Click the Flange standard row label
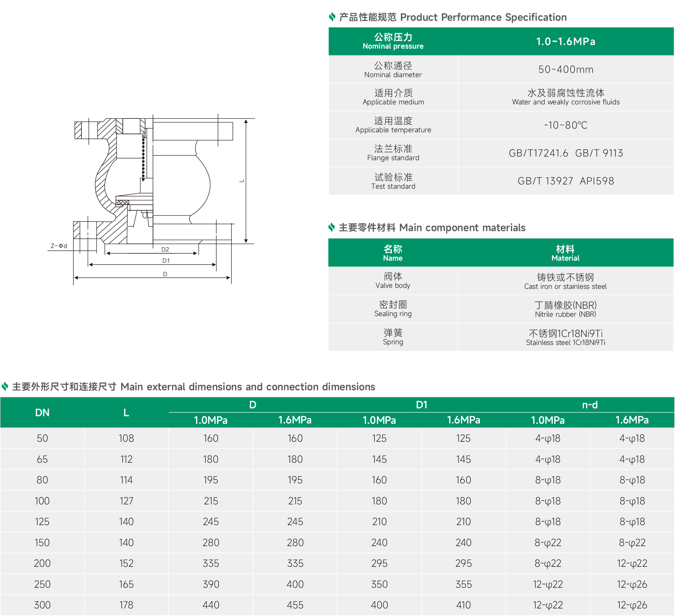The width and height of the screenshot is (675, 616). (x=393, y=153)
